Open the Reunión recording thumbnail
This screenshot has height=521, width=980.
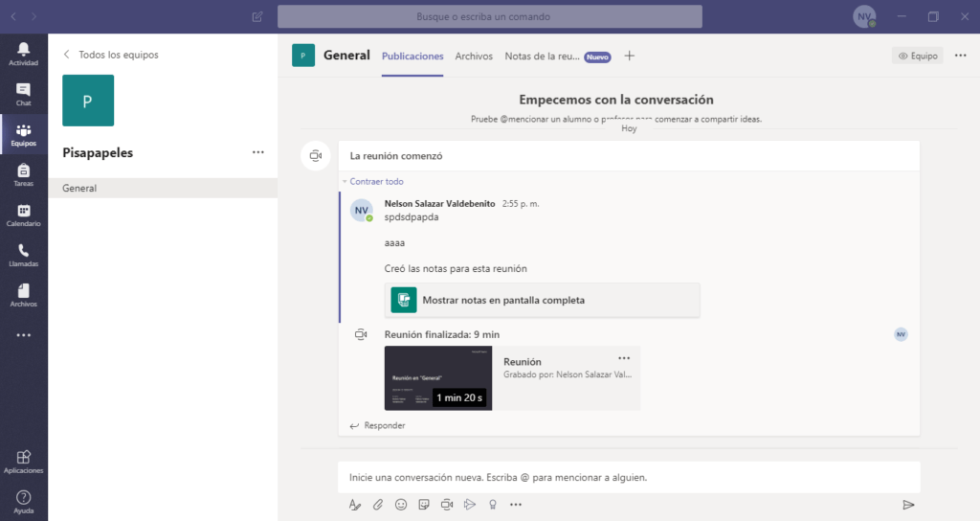(x=437, y=378)
